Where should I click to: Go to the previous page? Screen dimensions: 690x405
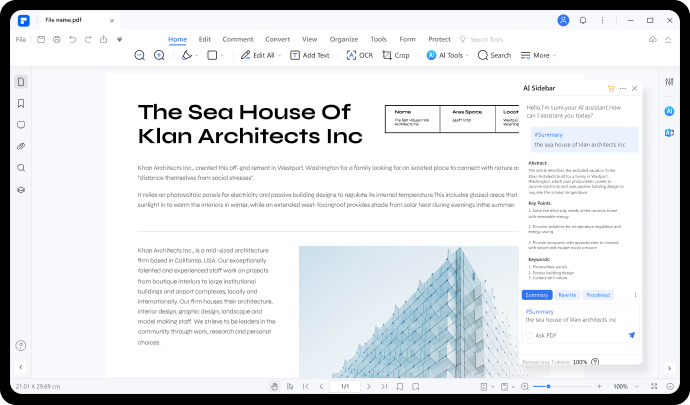[x=321, y=387]
